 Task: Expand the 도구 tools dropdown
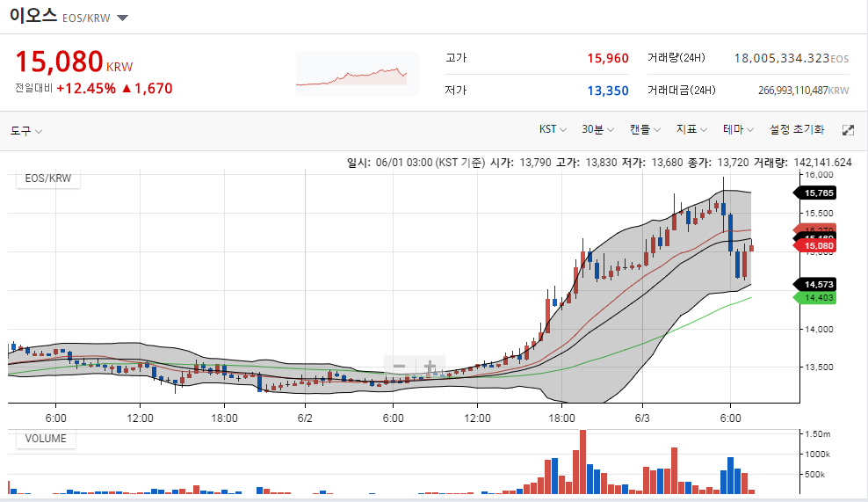pyautogui.click(x=26, y=131)
